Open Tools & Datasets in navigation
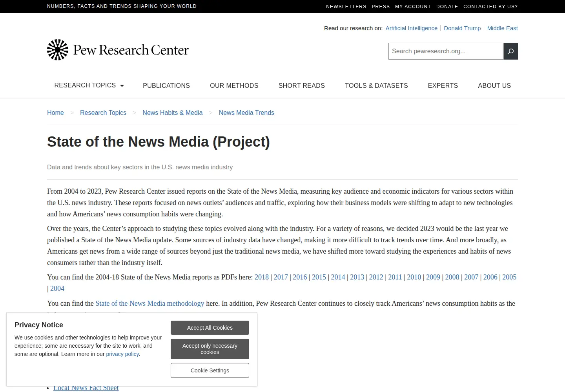 click(376, 85)
